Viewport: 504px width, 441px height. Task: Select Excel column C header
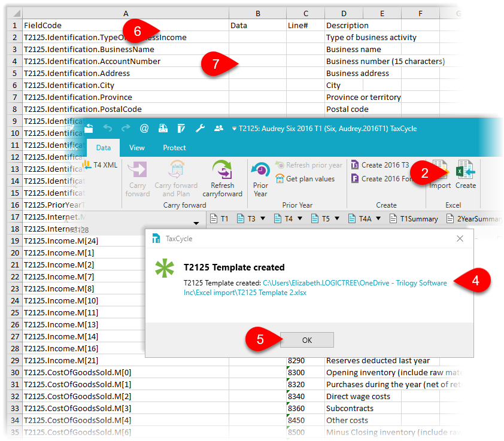click(306, 14)
